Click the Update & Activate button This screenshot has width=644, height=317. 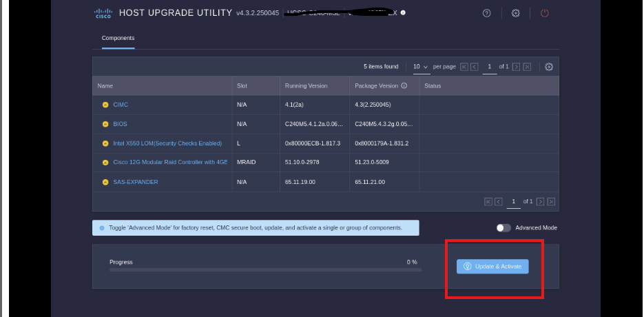[492, 267]
